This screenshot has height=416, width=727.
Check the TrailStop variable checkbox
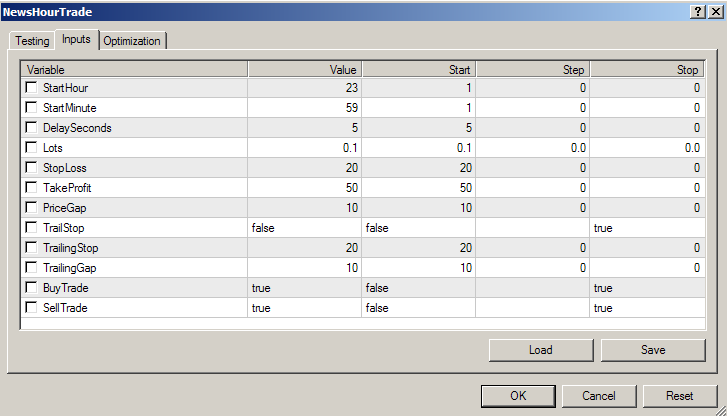coord(31,227)
